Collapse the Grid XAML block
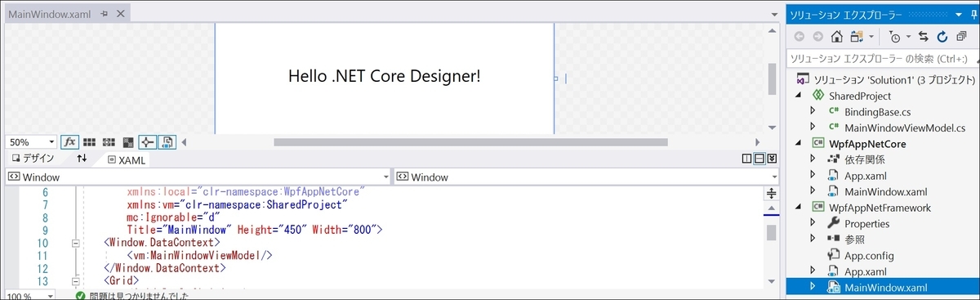 (76, 280)
